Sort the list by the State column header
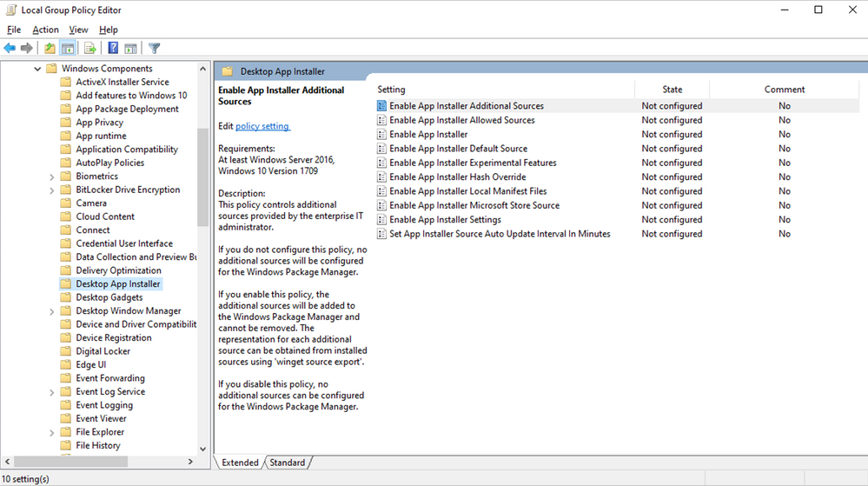Image resolution: width=868 pixels, height=486 pixels. tap(672, 90)
